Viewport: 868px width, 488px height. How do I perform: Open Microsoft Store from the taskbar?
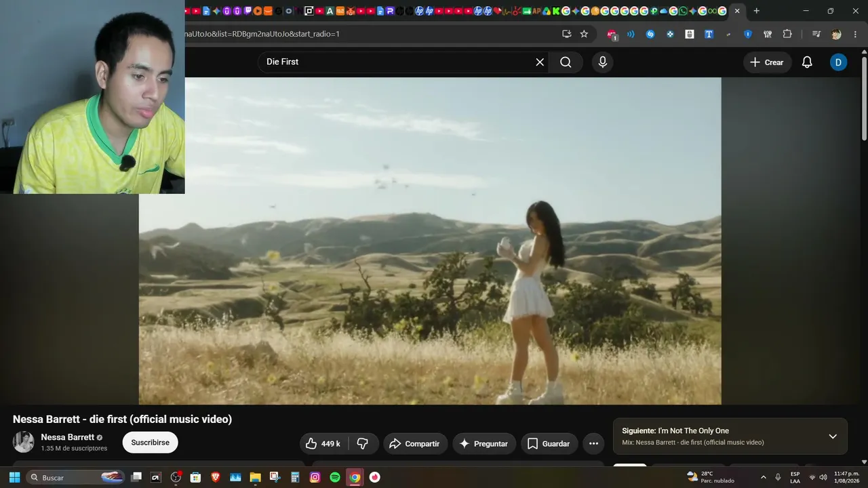196,477
